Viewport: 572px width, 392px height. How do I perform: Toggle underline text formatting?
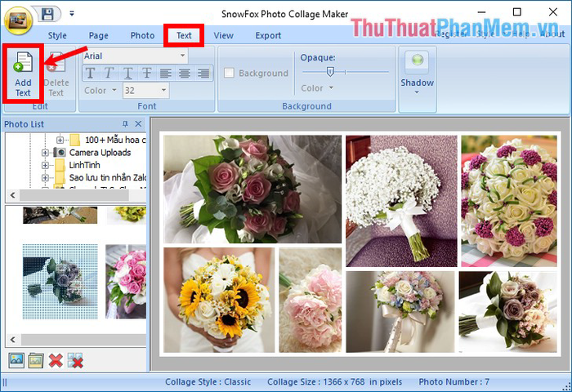128,73
